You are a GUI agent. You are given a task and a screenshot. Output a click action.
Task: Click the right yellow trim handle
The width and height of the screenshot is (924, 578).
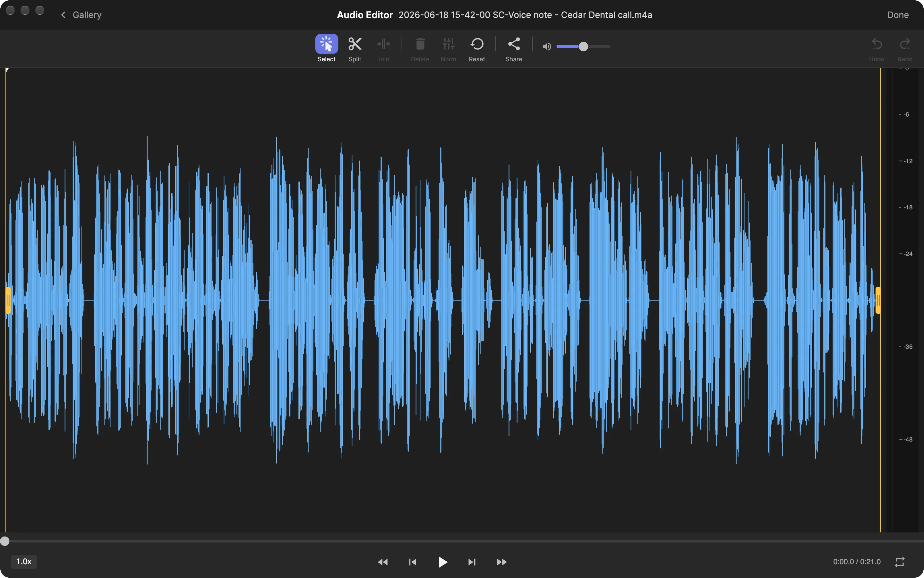point(878,301)
